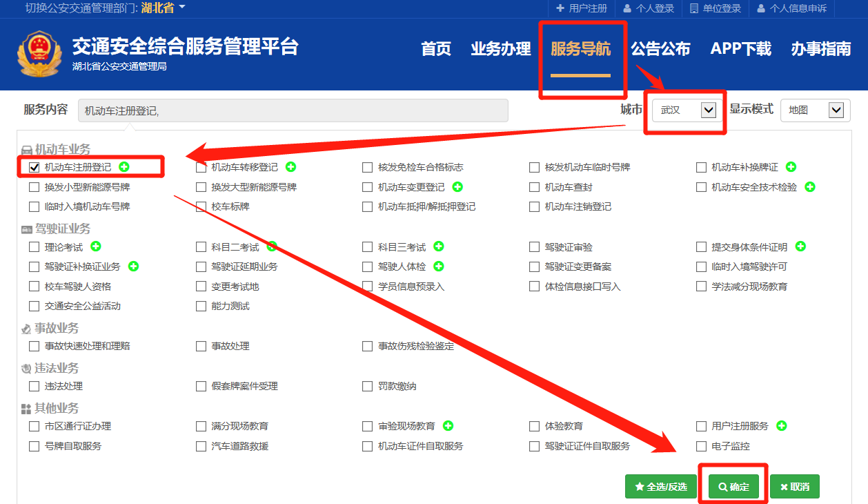The width and height of the screenshot is (868, 504).
Task: Check the 换发小型新能源号牌 checkbox
Action: [x=34, y=187]
